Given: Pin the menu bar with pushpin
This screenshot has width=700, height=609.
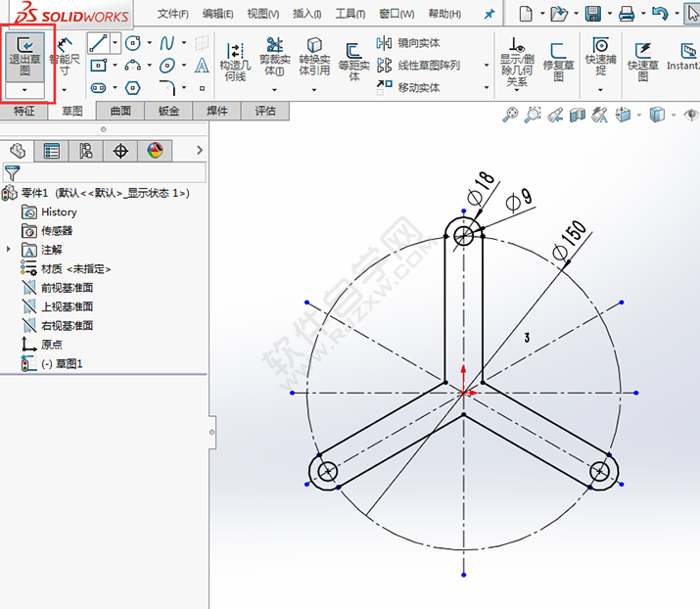Looking at the screenshot, I should [490, 14].
